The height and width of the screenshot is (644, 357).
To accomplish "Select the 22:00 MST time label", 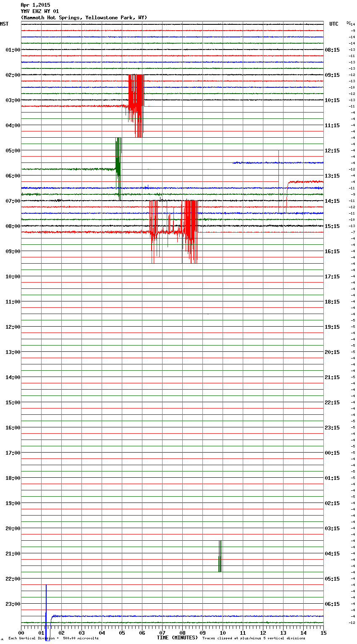I will (x=13, y=579).
